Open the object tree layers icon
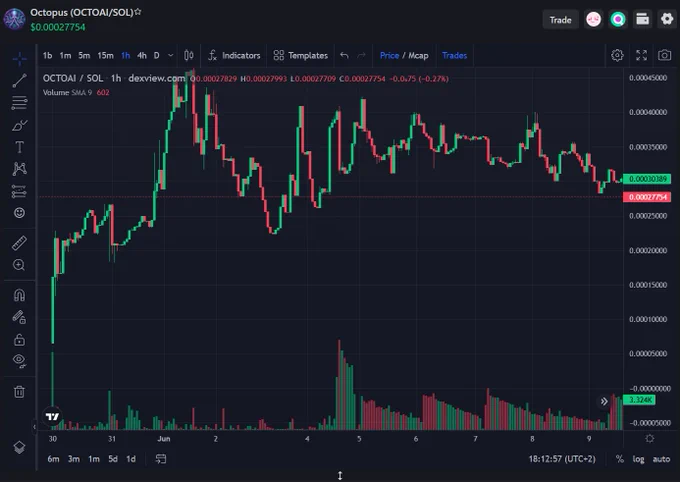The width and height of the screenshot is (680, 482). coord(19,447)
